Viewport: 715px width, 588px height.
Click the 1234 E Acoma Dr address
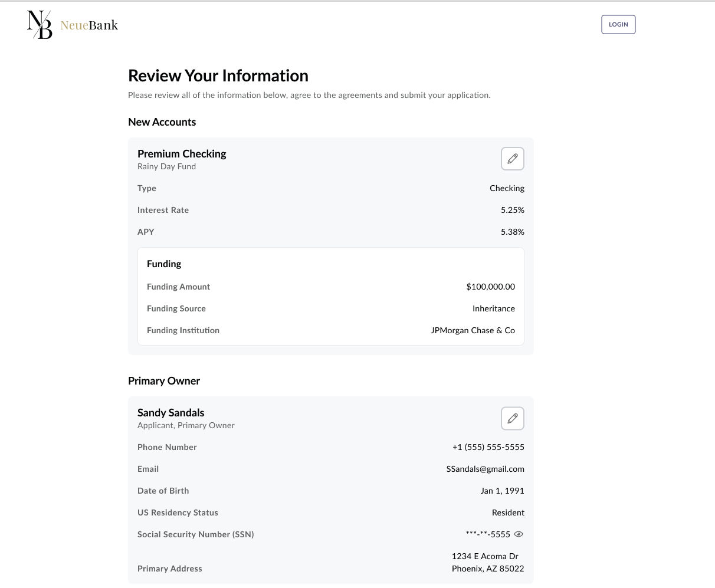coord(485,556)
